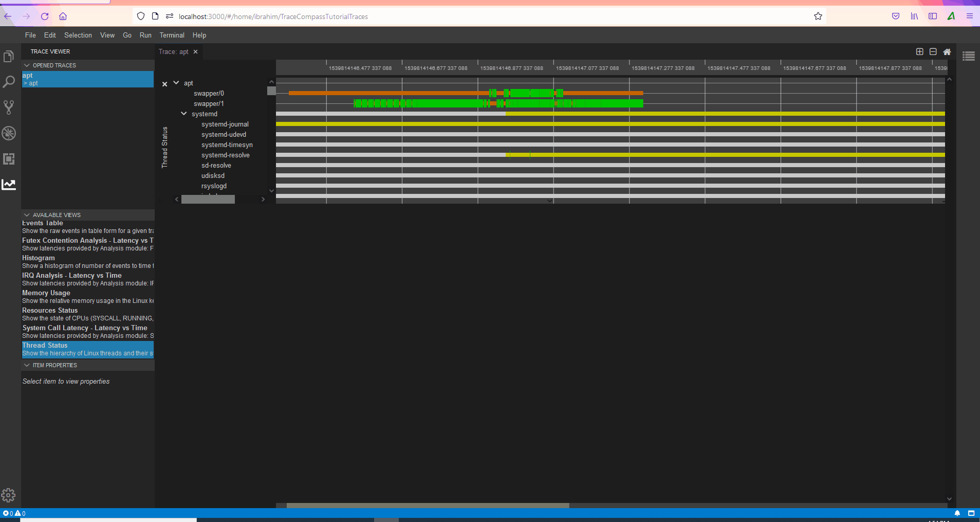Screen dimensions: 980x522
Task: Open the Source Control branch icon
Action: (x=9, y=107)
